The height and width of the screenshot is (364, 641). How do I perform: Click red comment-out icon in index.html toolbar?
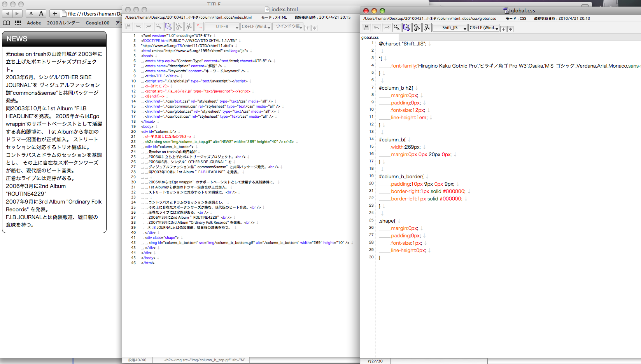199,26
